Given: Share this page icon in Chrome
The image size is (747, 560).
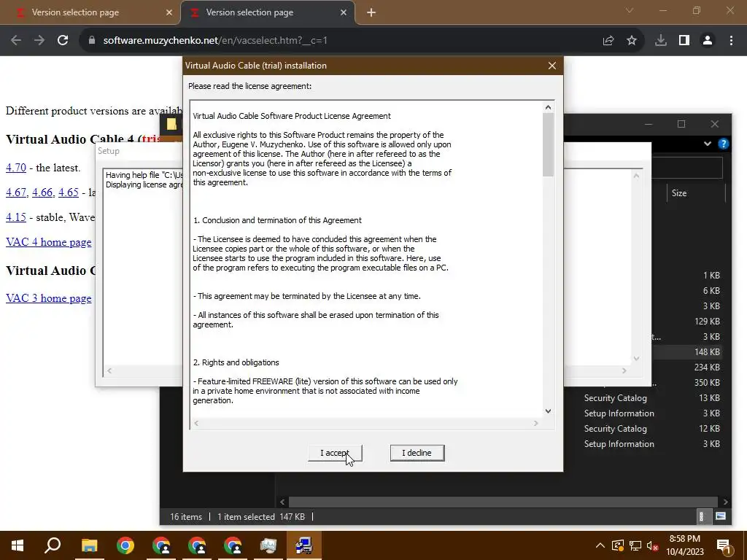Looking at the screenshot, I should pos(608,41).
